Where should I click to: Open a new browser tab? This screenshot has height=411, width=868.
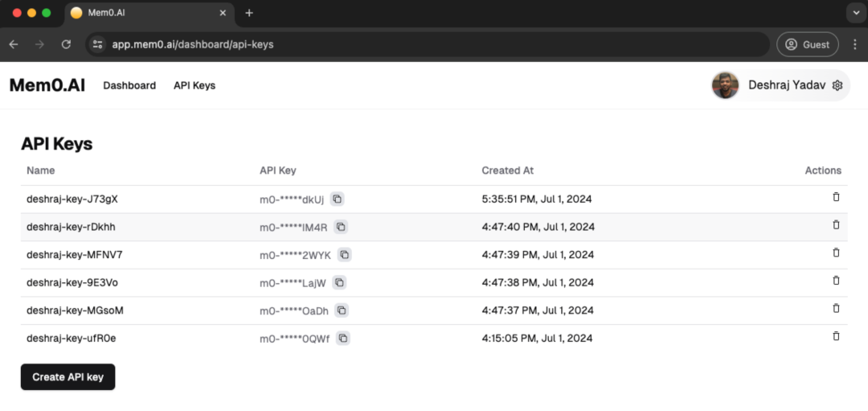[249, 13]
